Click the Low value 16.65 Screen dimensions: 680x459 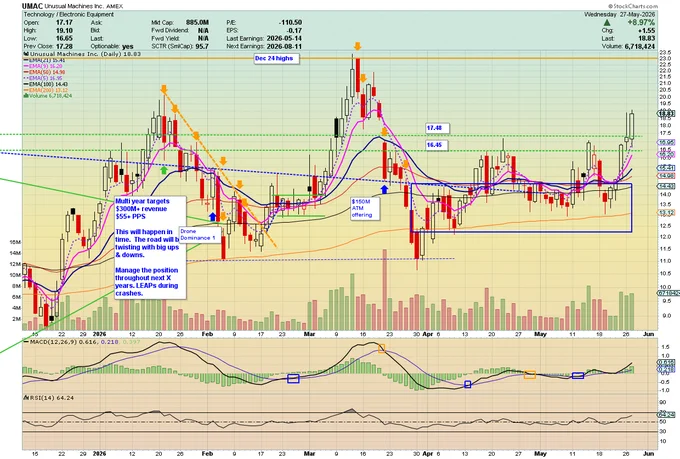[x=64, y=38]
